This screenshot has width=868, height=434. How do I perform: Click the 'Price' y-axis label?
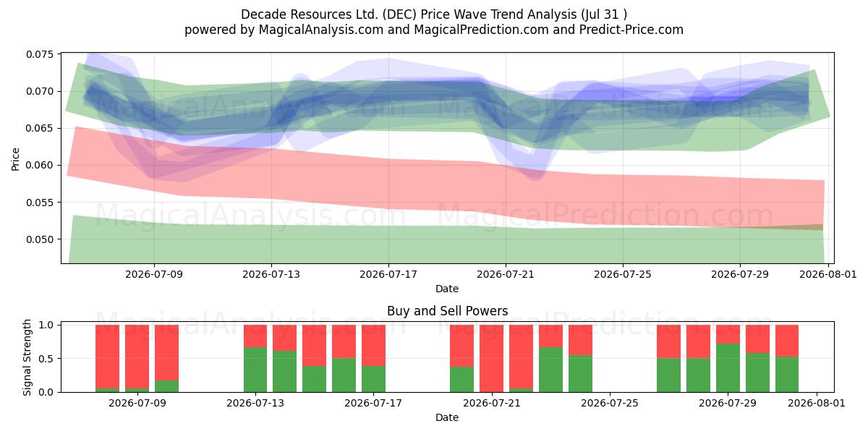16,158
